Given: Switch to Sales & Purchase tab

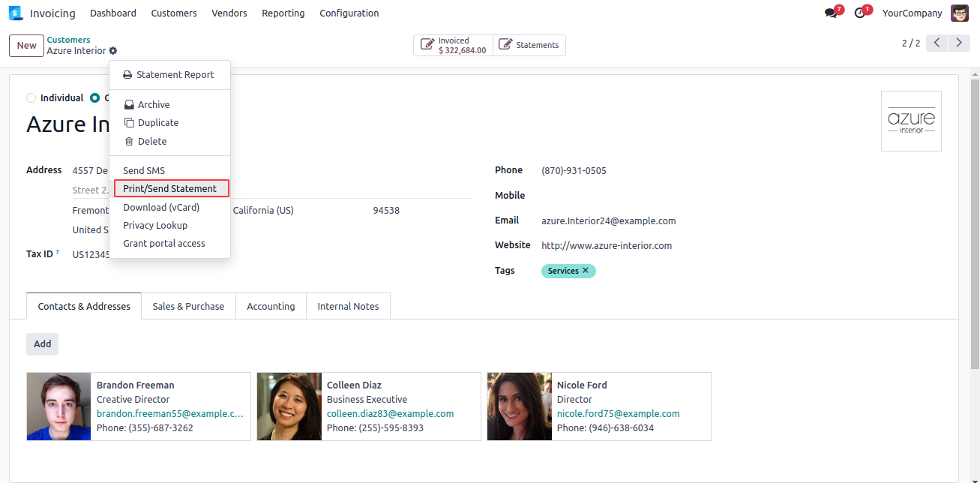Looking at the screenshot, I should [188, 306].
